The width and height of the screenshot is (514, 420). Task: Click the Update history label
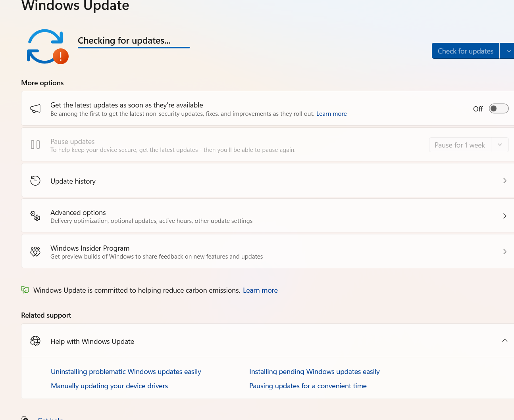click(x=73, y=181)
